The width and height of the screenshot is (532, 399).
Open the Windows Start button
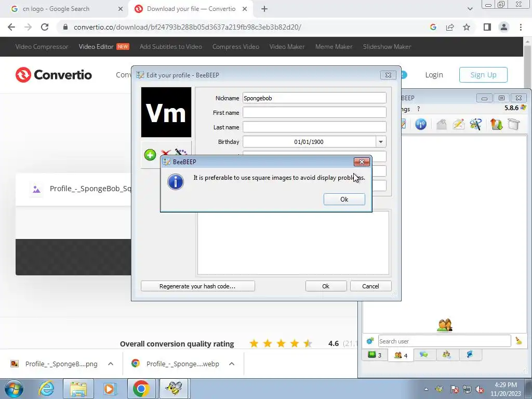[14, 389]
